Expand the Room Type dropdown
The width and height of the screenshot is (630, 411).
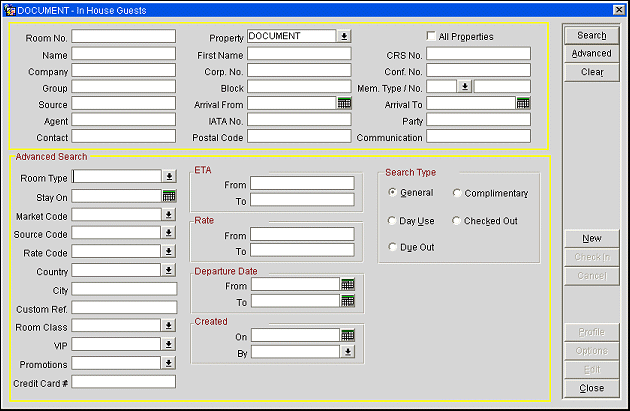[x=169, y=177]
